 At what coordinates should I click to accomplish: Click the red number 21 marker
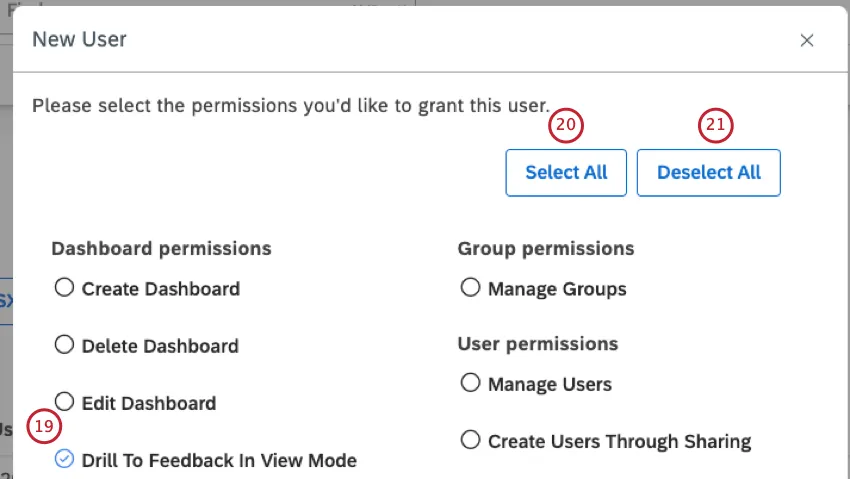(x=715, y=125)
